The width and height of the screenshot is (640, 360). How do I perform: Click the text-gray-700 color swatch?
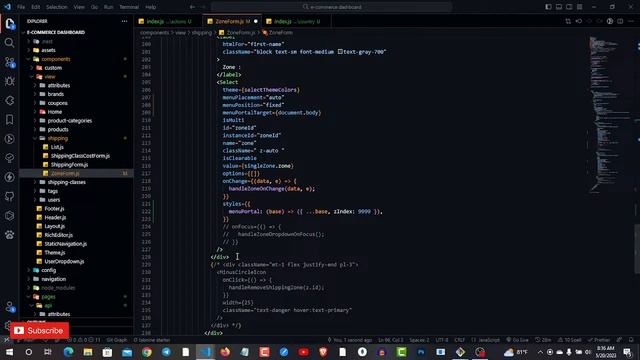340,52
